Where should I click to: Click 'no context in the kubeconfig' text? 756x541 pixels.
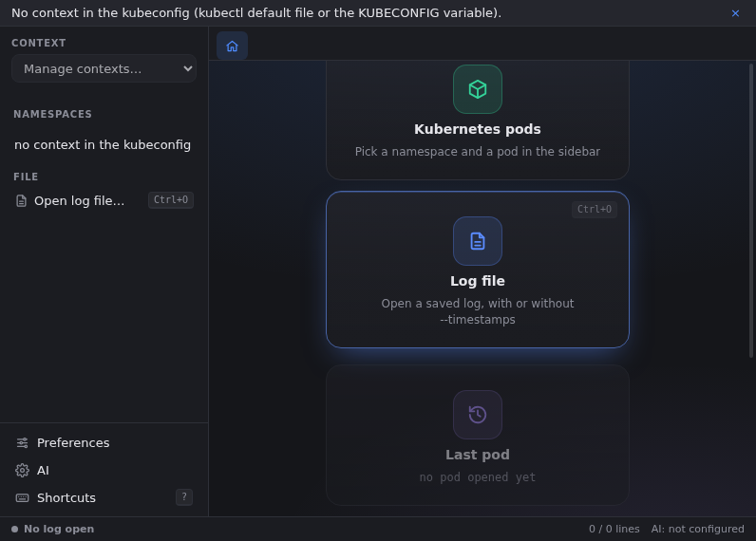pyautogui.click(x=103, y=144)
